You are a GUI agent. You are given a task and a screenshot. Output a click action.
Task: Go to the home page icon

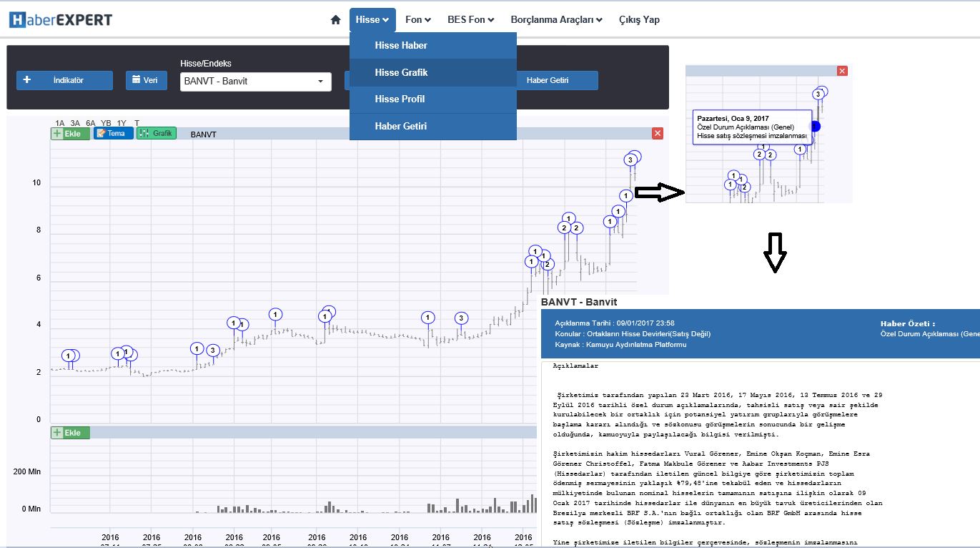(335, 20)
